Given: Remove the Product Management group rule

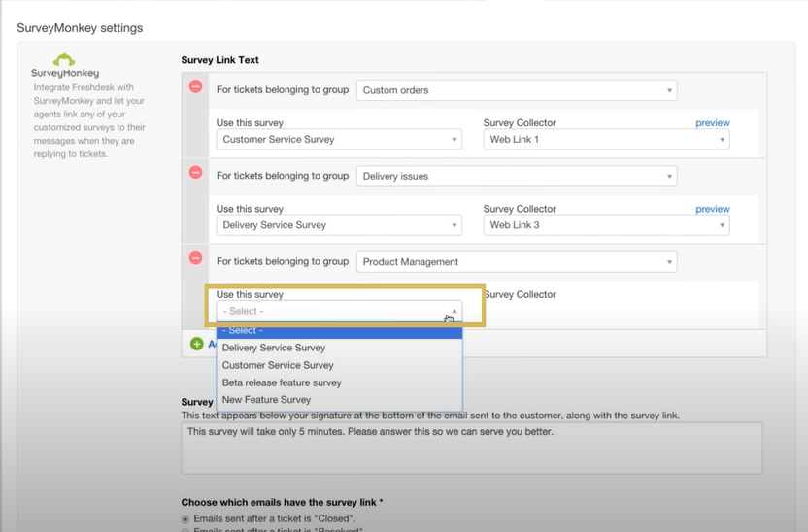Looking at the screenshot, I should pyautogui.click(x=195, y=258).
